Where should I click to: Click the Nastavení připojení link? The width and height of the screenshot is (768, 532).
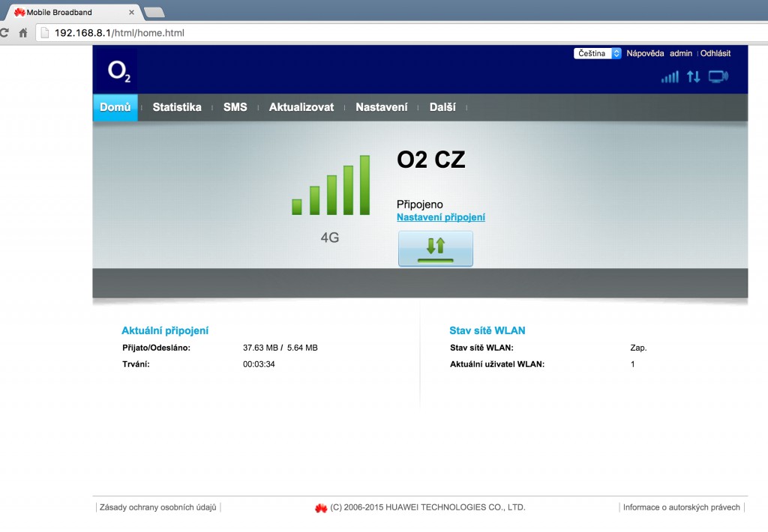[441, 217]
